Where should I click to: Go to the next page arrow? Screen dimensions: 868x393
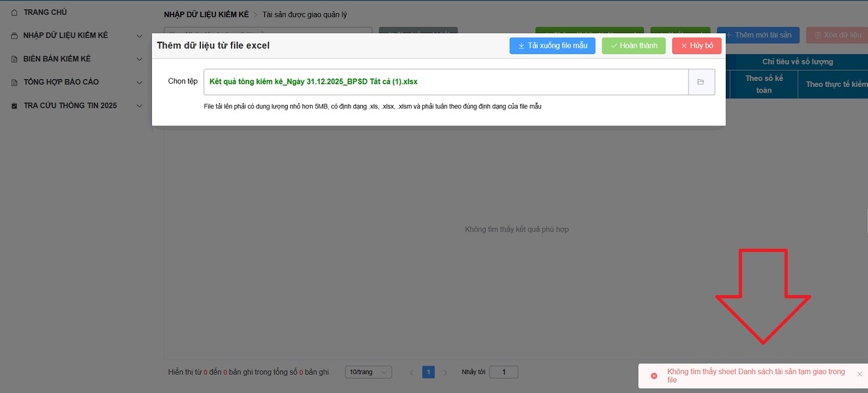click(445, 372)
